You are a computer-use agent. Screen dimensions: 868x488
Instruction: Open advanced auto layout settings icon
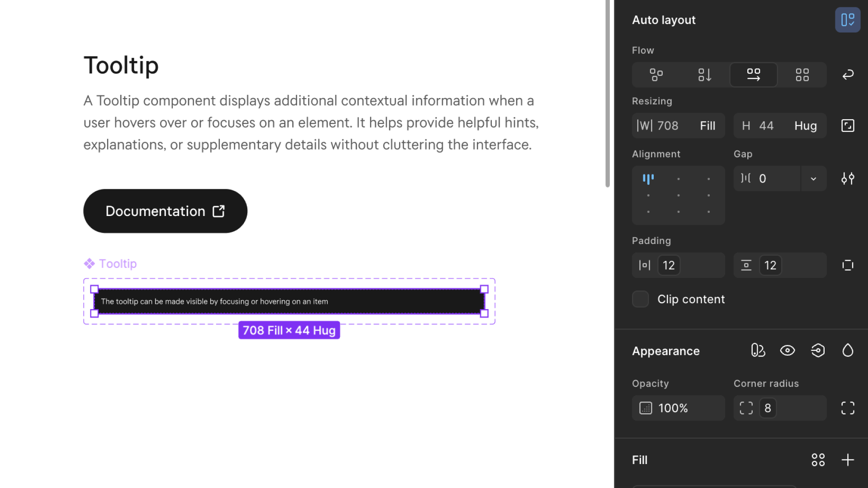pyautogui.click(x=848, y=178)
